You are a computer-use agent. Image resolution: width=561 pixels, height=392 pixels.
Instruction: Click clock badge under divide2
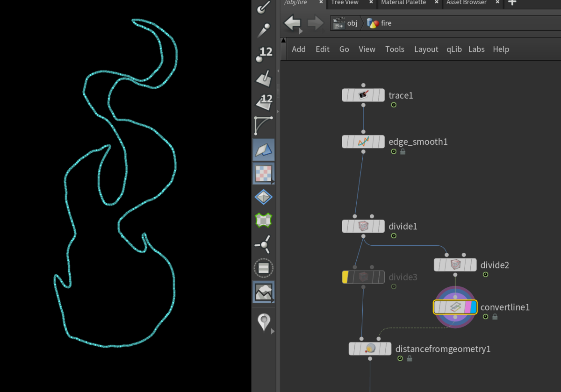(x=485, y=275)
